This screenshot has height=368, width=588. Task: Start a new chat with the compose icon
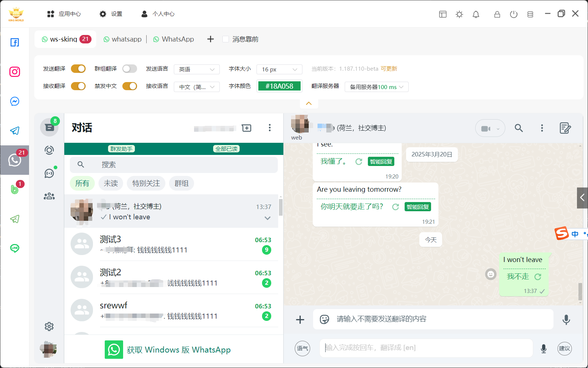(x=247, y=128)
